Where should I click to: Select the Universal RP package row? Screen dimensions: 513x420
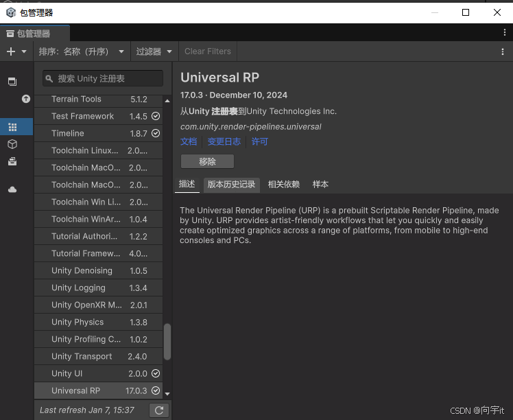99,390
